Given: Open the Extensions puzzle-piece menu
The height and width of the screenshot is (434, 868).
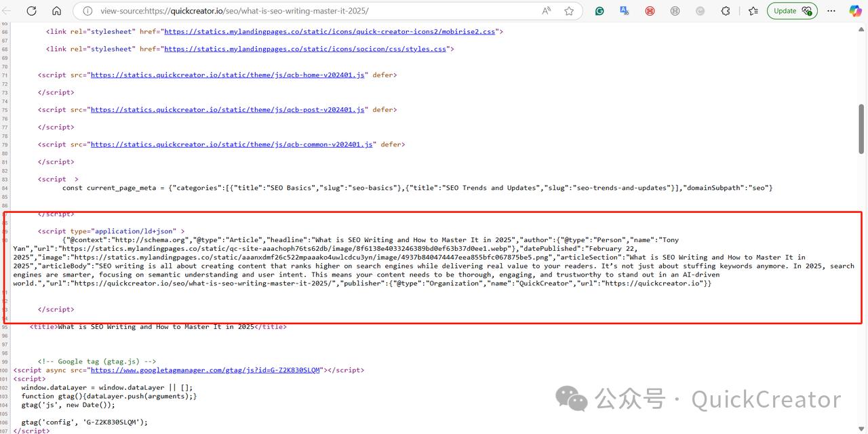Looking at the screenshot, I should click(726, 11).
